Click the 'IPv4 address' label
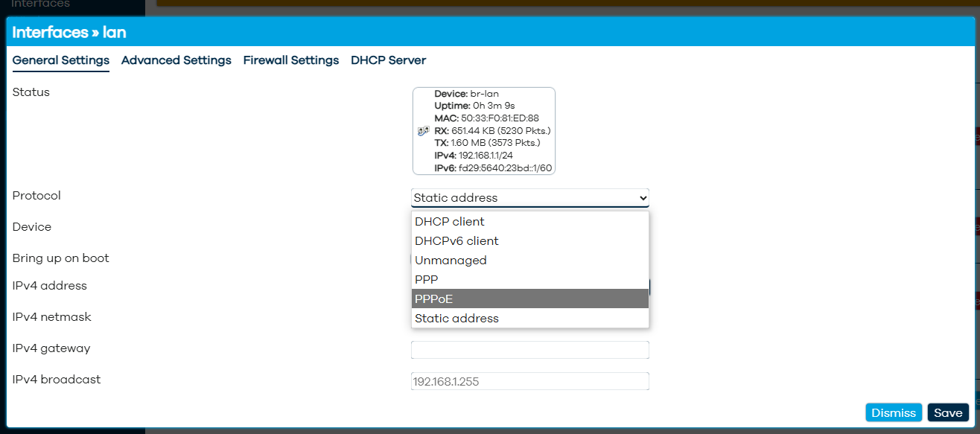The height and width of the screenshot is (434, 980). [x=50, y=286]
